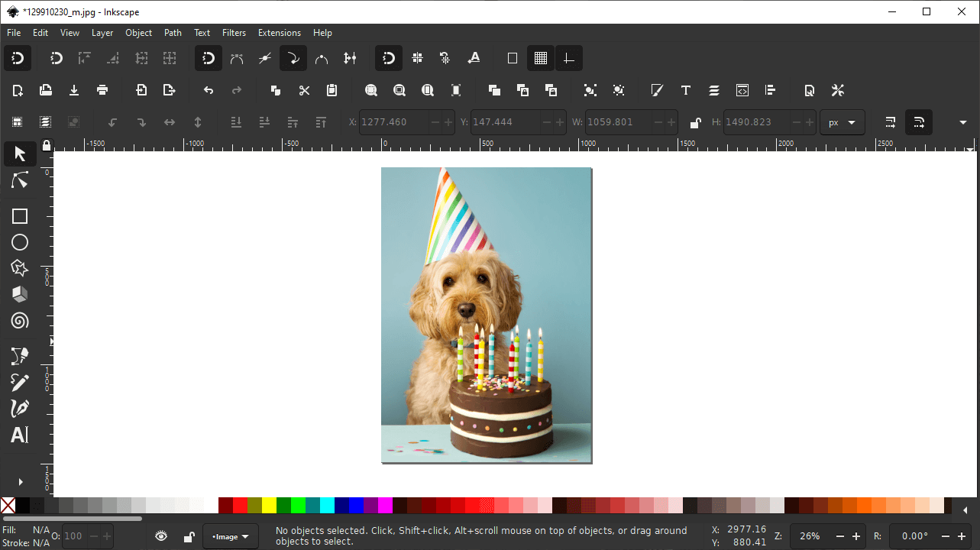Click the palette horizontal scrollbar
This screenshot has width=980, height=550.
(x=73, y=518)
